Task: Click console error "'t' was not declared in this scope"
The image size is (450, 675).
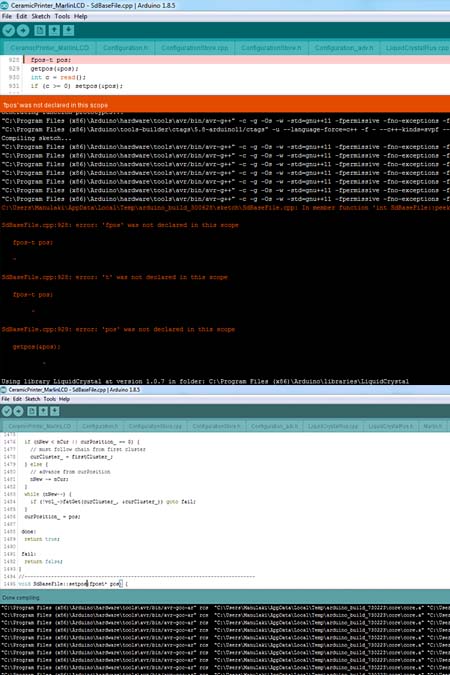Action: tap(115, 277)
